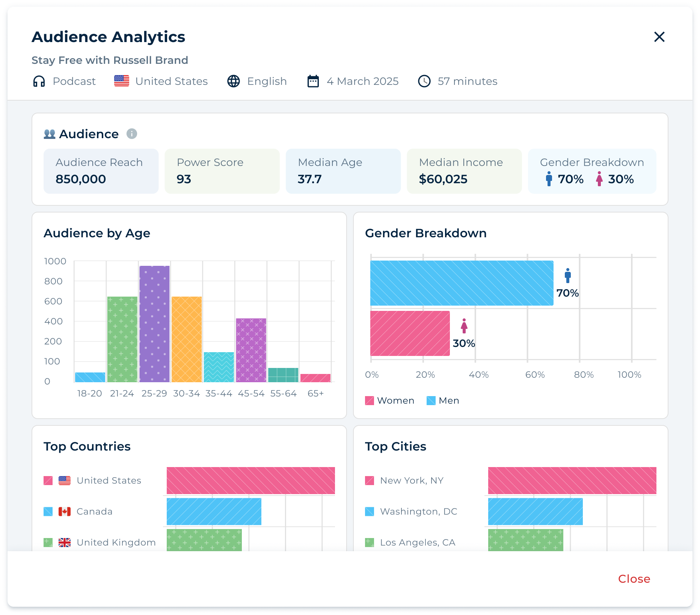Click the globe icon beside English

pos(234,81)
